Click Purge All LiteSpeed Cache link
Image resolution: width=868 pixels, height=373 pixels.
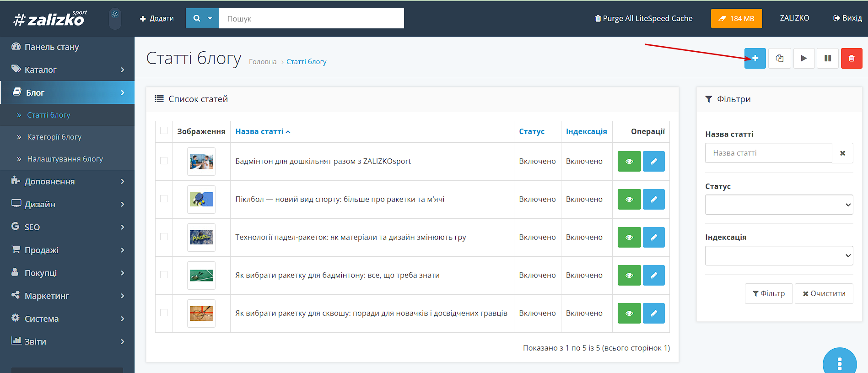[643, 19]
